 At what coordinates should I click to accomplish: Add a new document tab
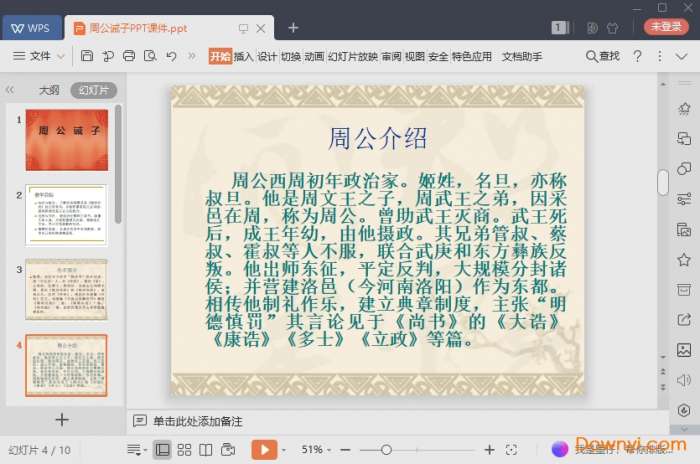293,28
